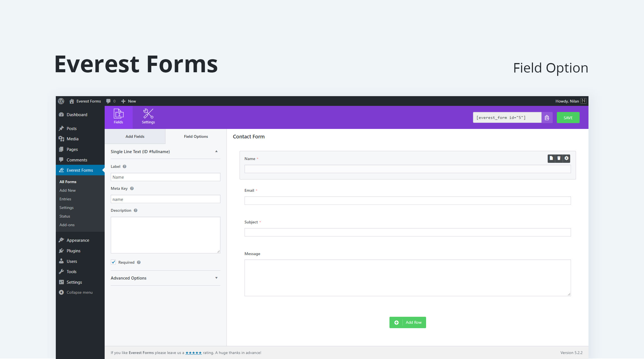Click the field settings gear icon on Name field
The image size is (644, 359).
pyautogui.click(x=567, y=158)
